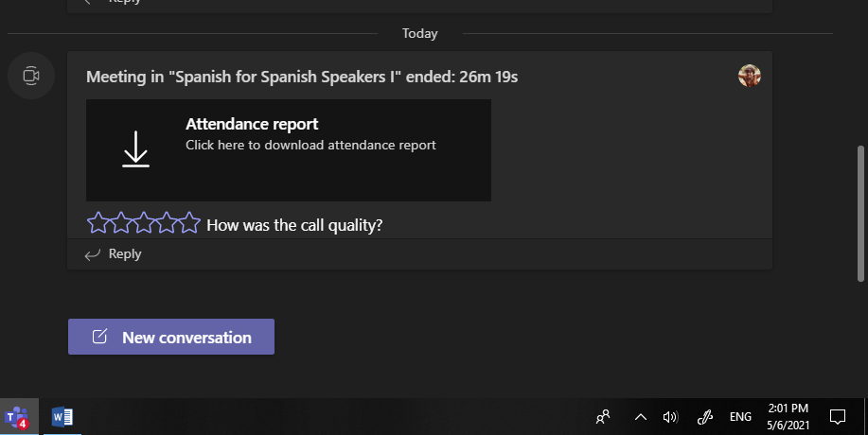The width and height of the screenshot is (868, 435).
Task: Open the clock and calendar flyout
Action: tap(787, 416)
